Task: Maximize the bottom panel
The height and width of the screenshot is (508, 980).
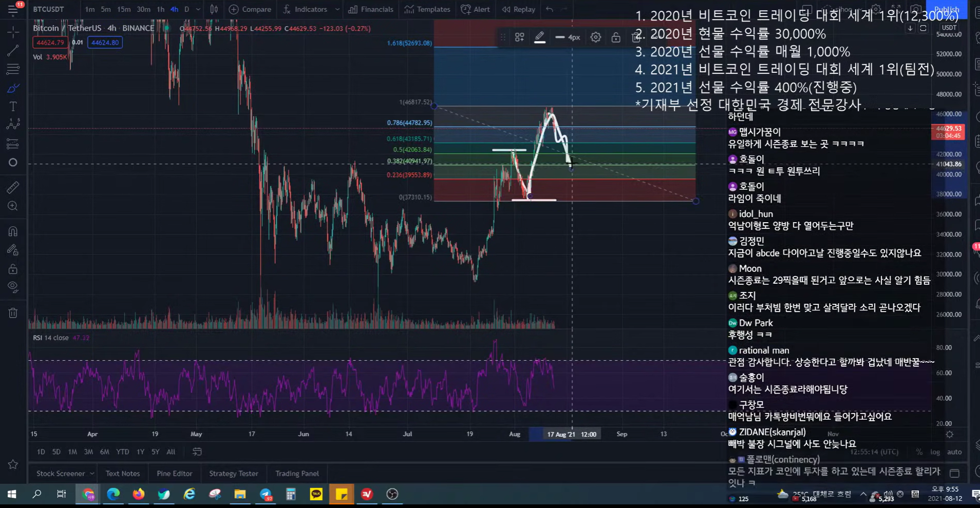Action: [x=955, y=473]
